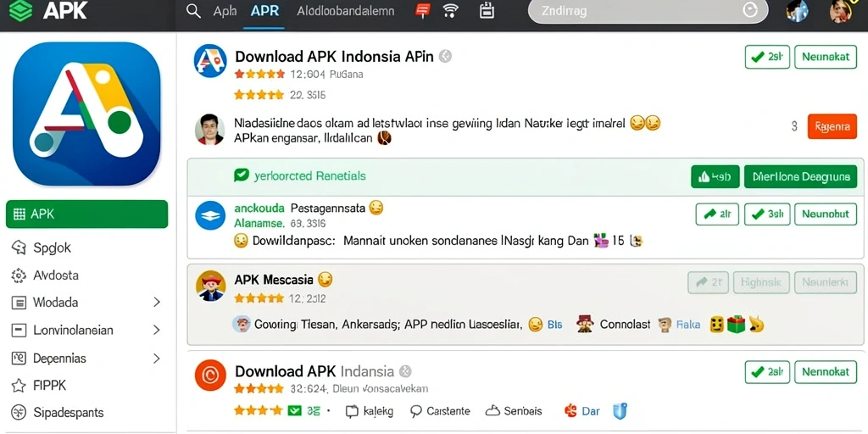Viewport: 868px width, 434px height.
Task: Open the blue character avatar in header
Action: pos(797,11)
